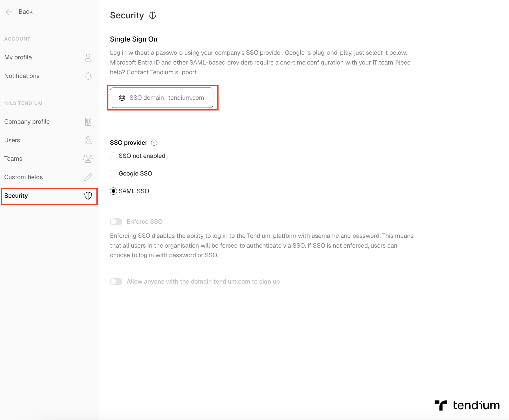Click the building icon next to Company profile
This screenshot has height=420, width=509.
[88, 122]
